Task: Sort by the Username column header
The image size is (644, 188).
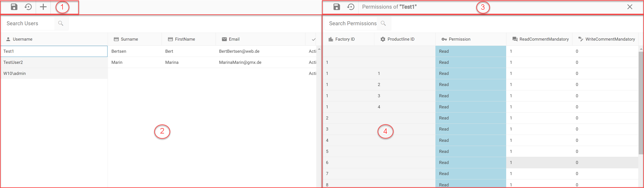Action: click(23, 39)
